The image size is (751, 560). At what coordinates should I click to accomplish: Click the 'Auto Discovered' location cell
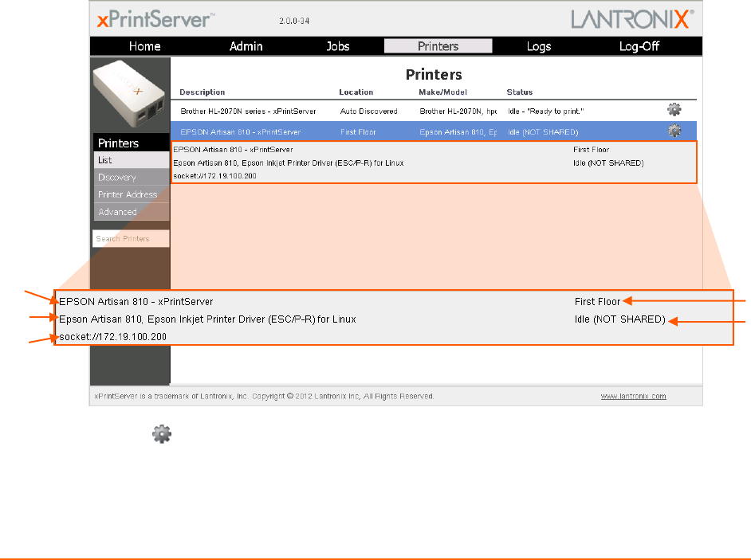(x=369, y=111)
